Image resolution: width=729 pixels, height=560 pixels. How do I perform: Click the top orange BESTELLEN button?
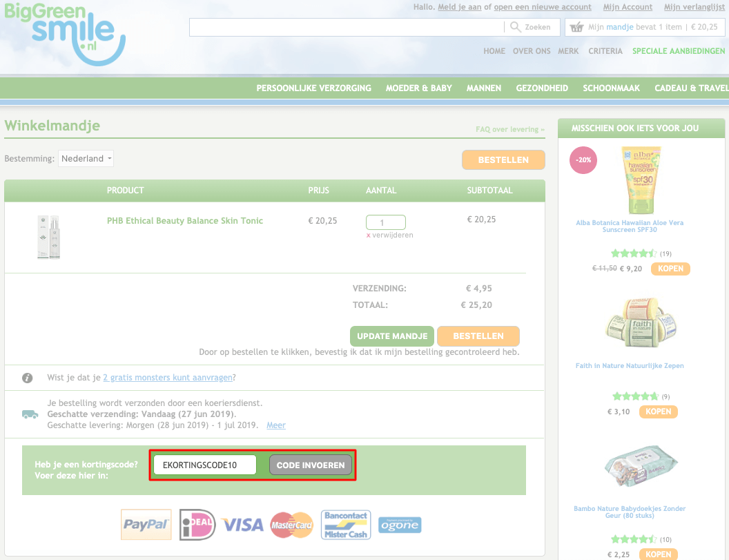[503, 160]
